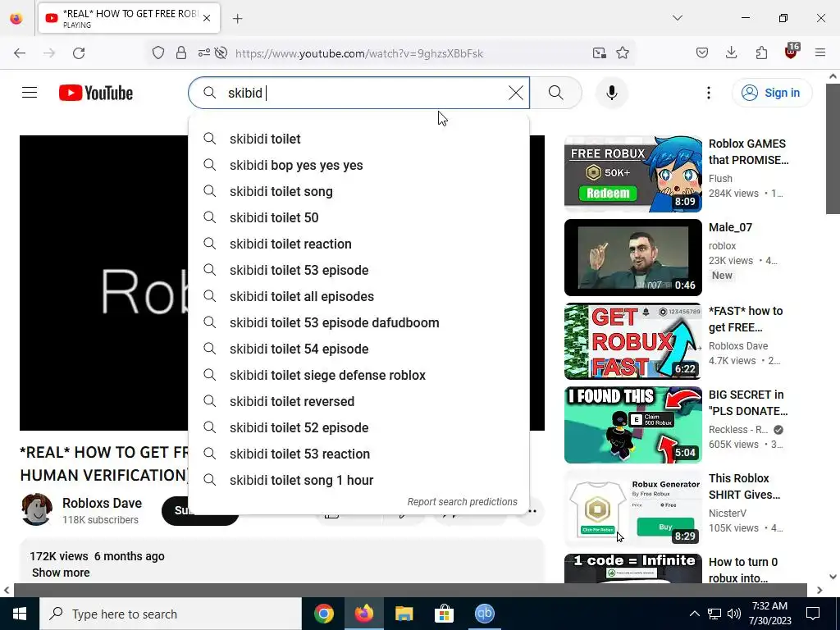The height and width of the screenshot is (630, 840).
Task: Show hidden system tray icons
Action: (x=694, y=614)
